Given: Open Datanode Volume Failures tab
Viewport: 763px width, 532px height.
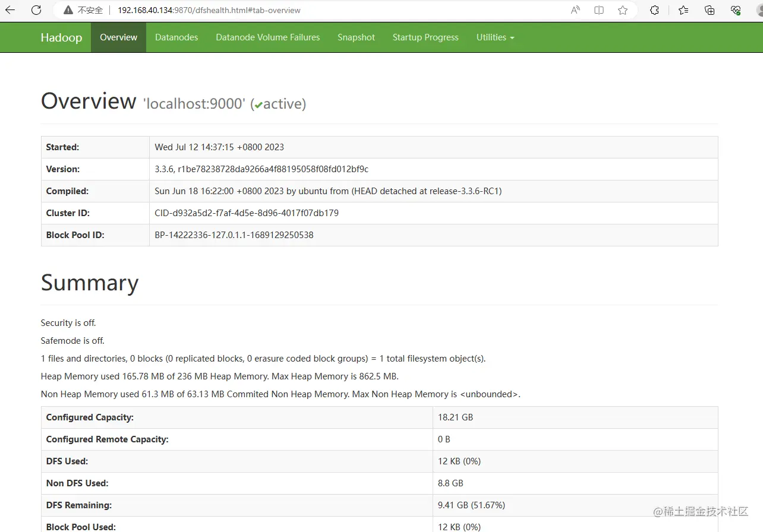Looking at the screenshot, I should tap(268, 37).
